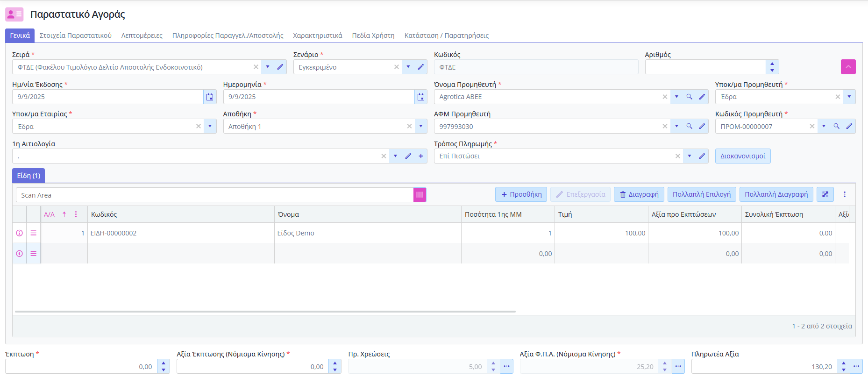The width and height of the screenshot is (868, 377).
Task: Edit the Σειρά field with pencil icon
Action: 280,67
